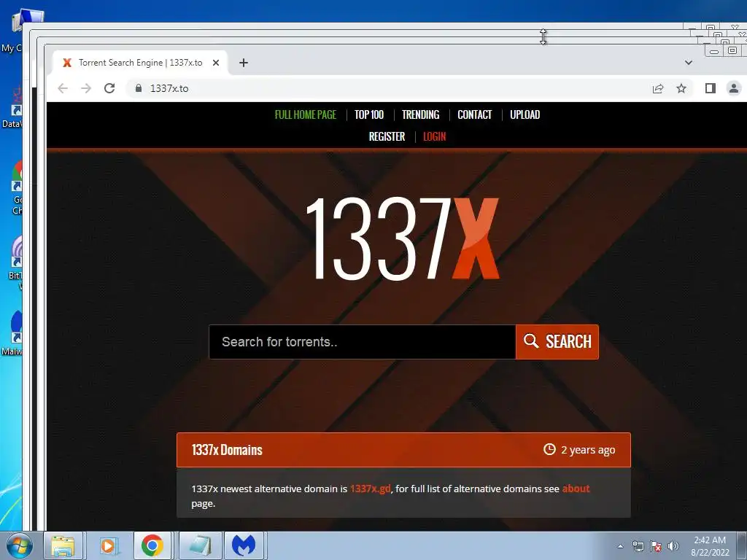Focus the Search for torrents field
This screenshot has width=747, height=560.
[x=363, y=342]
